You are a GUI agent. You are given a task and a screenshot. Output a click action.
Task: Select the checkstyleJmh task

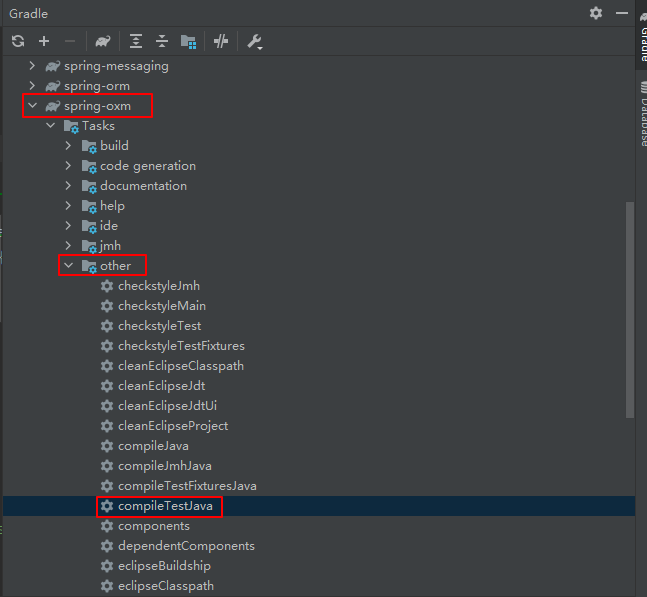tap(159, 286)
